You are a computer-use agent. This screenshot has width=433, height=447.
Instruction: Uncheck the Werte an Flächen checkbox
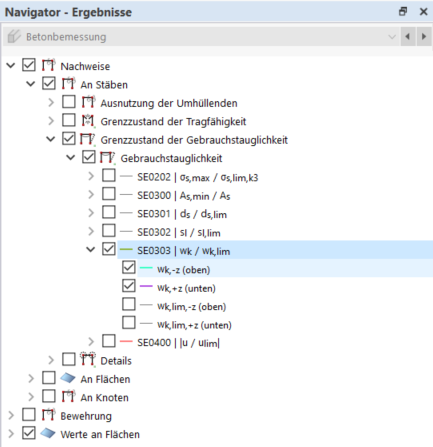coord(29,433)
